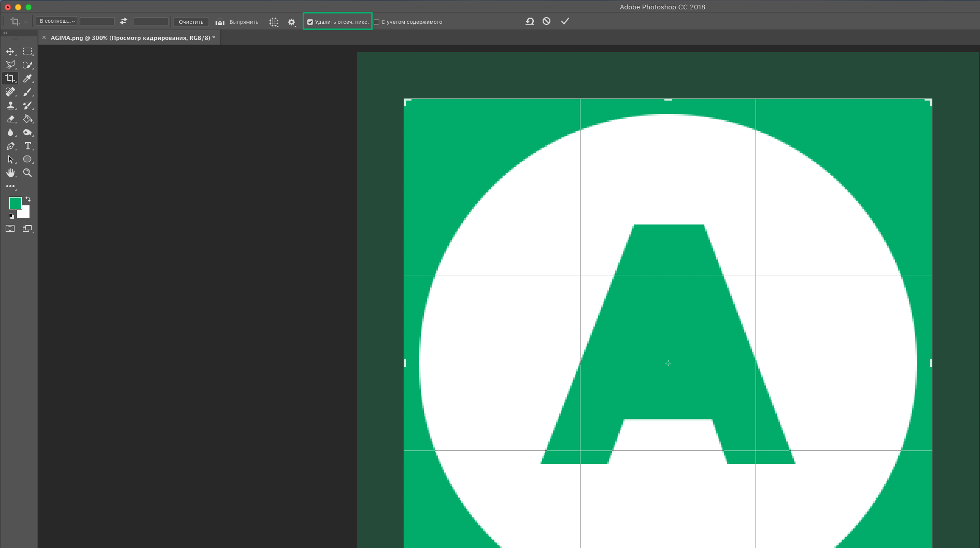Select the Clone Stamp tool

10,105
